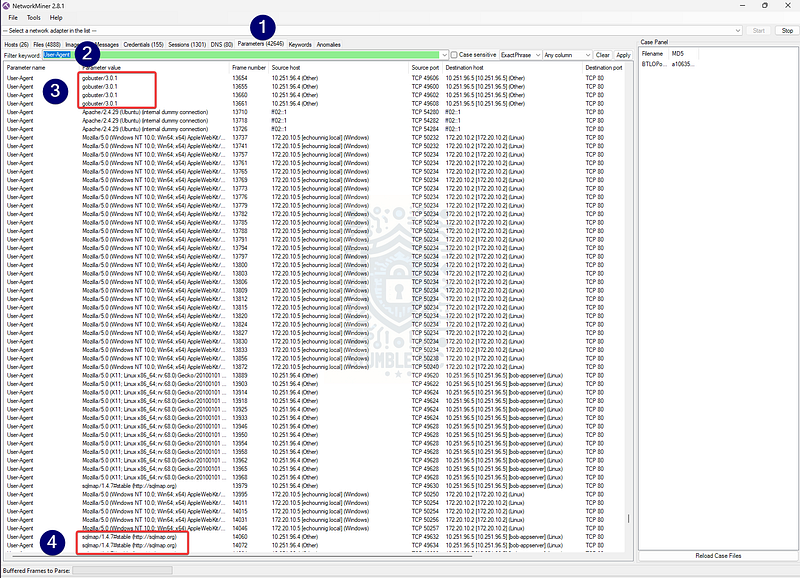Click the row with frame number 13968
This screenshot has height=578, width=800.
[314, 477]
